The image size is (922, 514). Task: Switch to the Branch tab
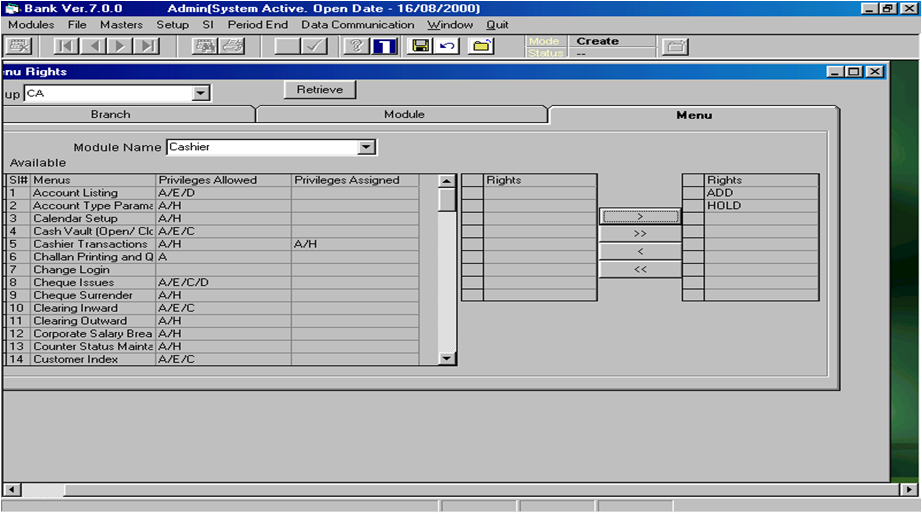(x=111, y=114)
